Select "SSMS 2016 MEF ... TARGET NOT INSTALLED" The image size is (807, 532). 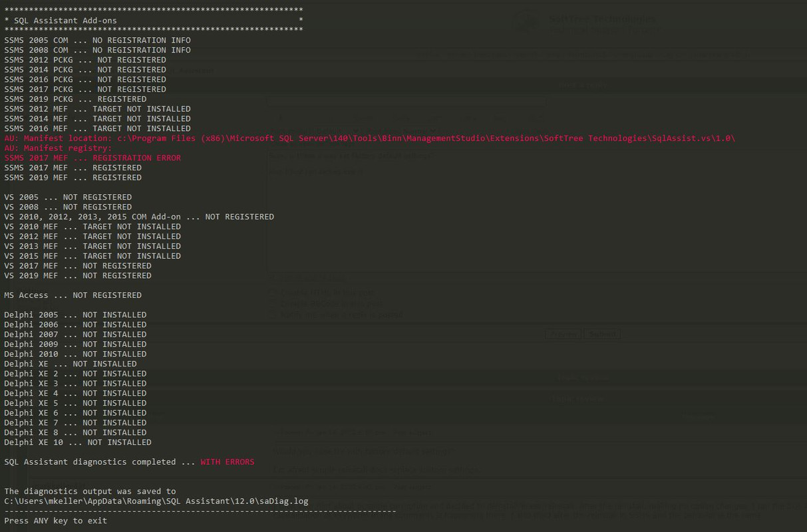pos(97,128)
